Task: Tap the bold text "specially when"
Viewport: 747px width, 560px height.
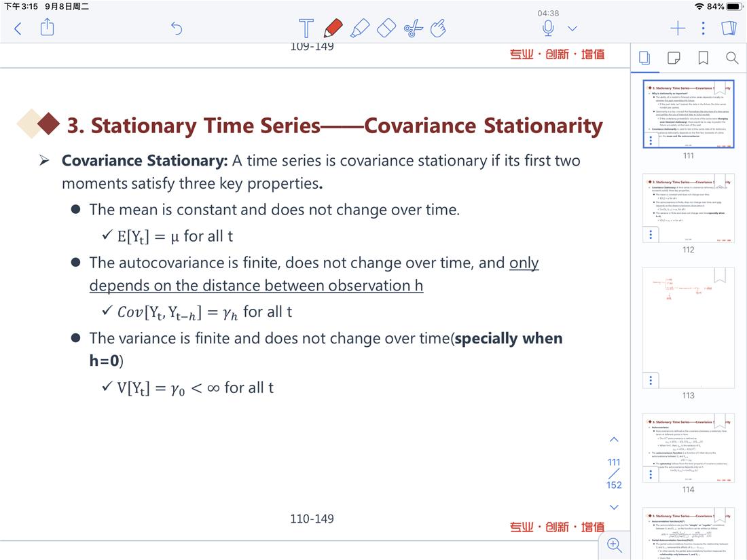Action: coord(509,338)
